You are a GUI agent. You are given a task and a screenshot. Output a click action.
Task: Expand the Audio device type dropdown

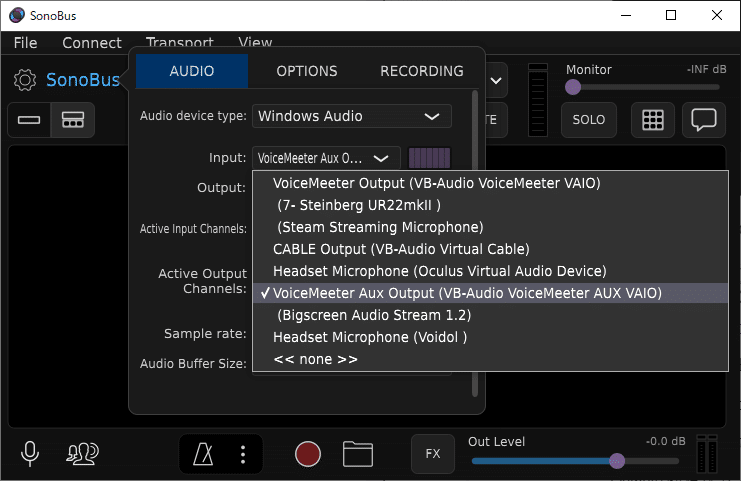tap(352, 116)
